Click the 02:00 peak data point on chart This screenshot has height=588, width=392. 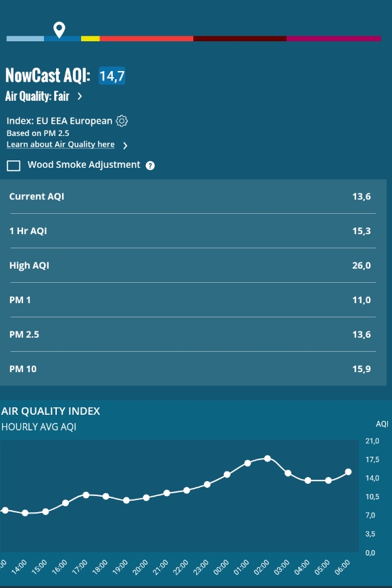point(268,458)
